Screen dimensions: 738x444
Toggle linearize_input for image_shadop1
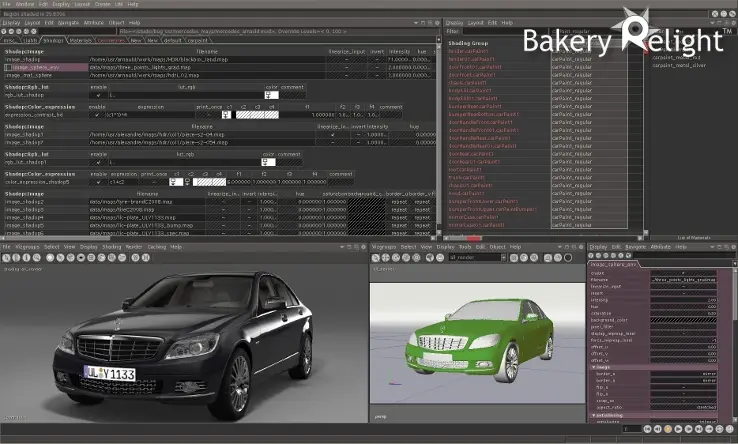pyautogui.click(x=333, y=135)
